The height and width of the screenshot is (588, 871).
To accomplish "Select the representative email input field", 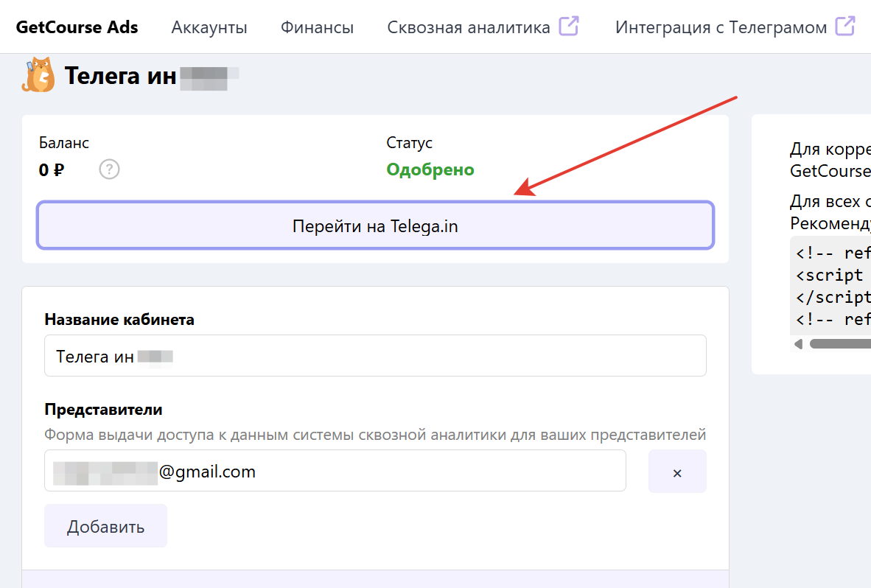I will tap(335, 472).
